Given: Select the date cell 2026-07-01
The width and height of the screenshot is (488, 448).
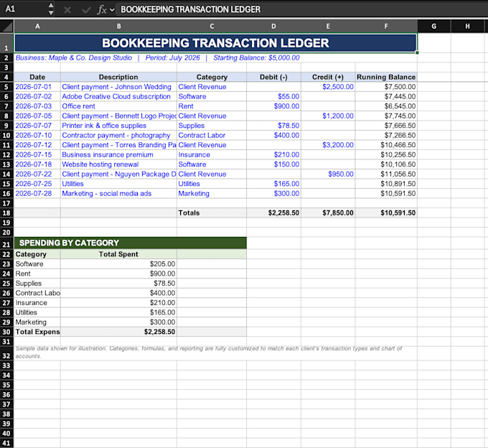Looking at the screenshot, I should pyautogui.click(x=37, y=87).
